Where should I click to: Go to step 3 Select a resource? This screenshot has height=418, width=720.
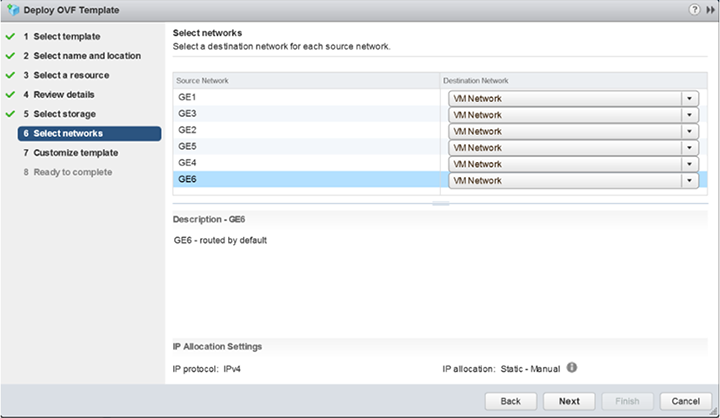(x=71, y=75)
